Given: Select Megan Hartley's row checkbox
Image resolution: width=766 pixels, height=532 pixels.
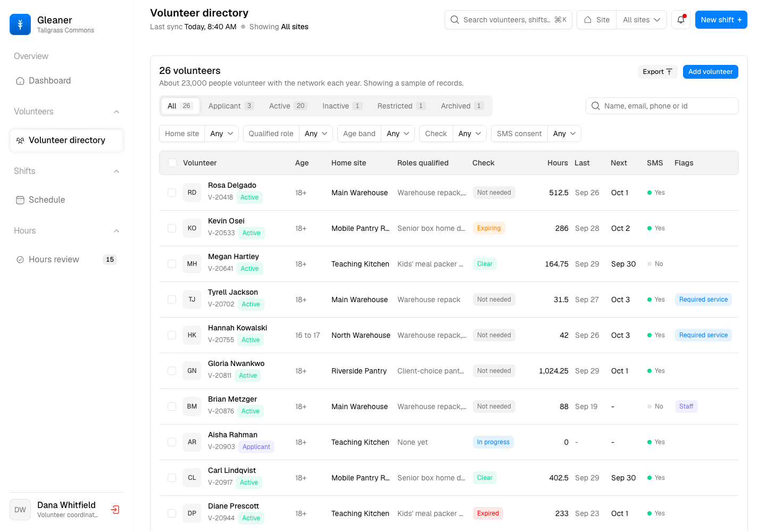Looking at the screenshot, I should click(x=172, y=264).
